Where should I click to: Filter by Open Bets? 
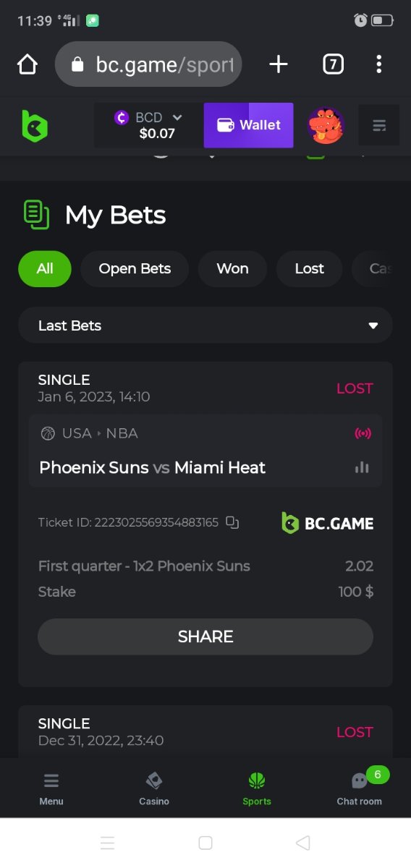point(135,268)
